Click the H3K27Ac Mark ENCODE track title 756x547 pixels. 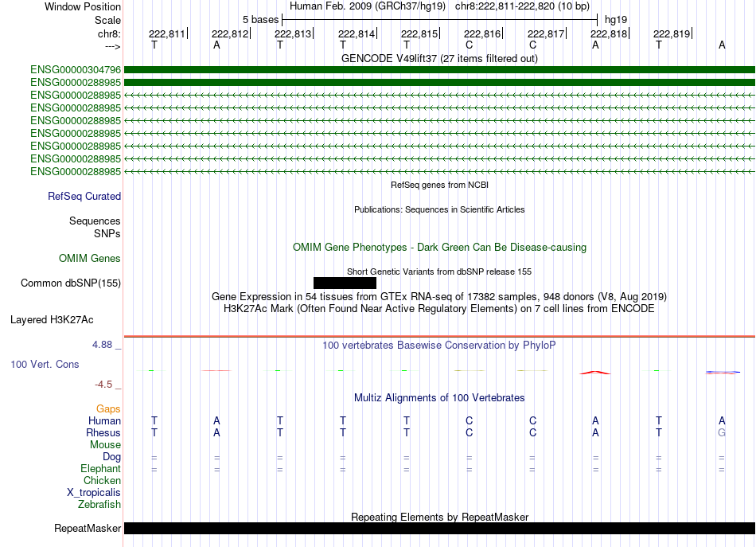[x=439, y=309]
